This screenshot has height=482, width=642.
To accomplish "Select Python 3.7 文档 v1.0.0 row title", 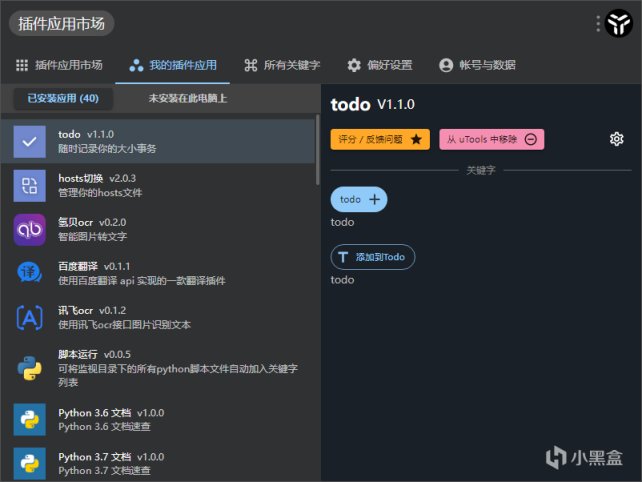I will (111, 457).
